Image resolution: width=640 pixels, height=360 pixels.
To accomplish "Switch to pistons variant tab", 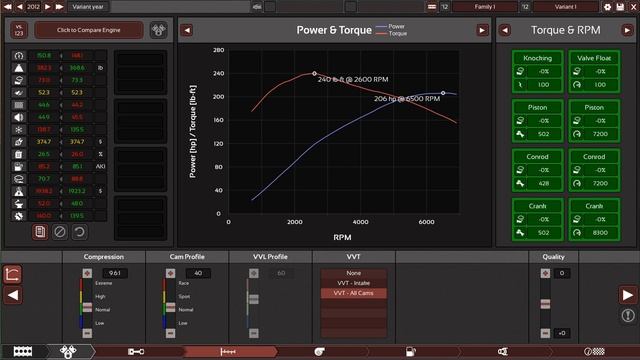I will [x=69, y=351].
